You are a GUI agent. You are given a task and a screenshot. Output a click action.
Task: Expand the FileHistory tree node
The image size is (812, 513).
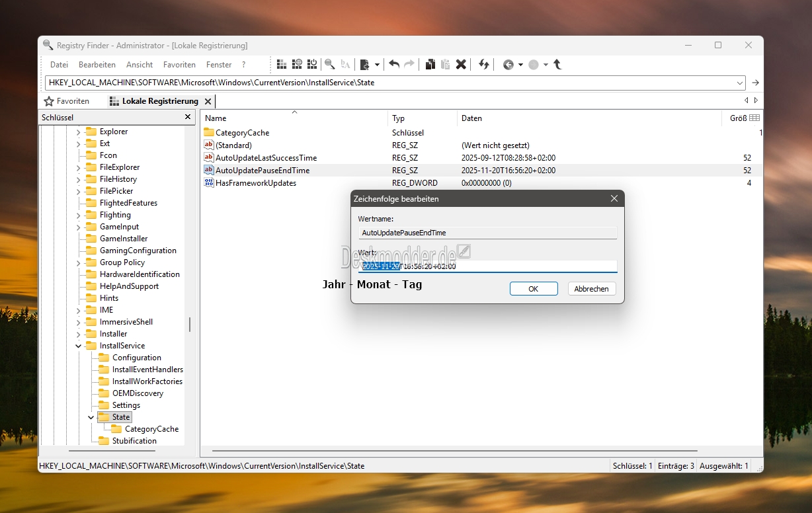tap(78, 179)
